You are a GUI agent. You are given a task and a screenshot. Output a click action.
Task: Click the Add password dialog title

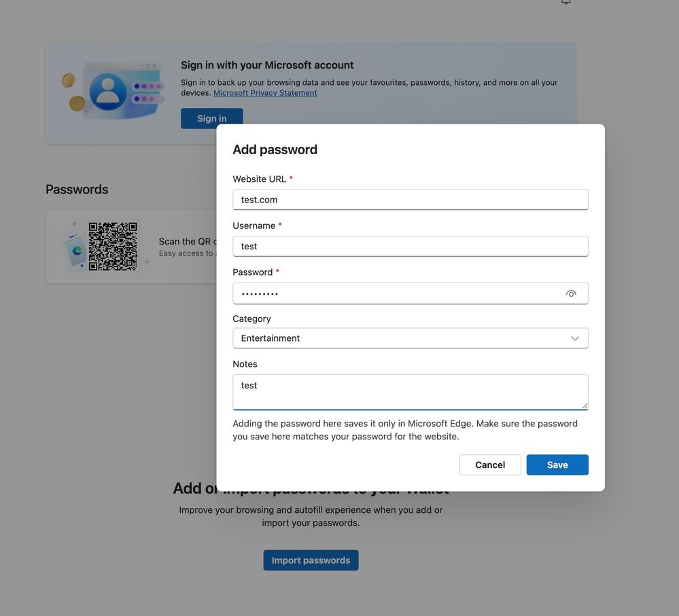(x=275, y=149)
